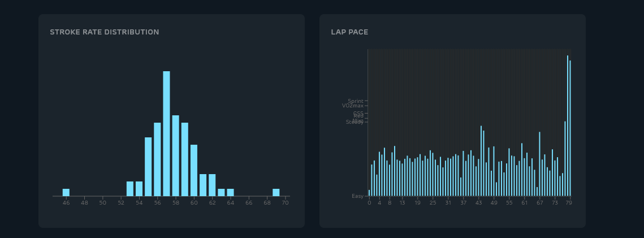
Task: Click the 66 stroke rate axis label
Action: (248, 203)
